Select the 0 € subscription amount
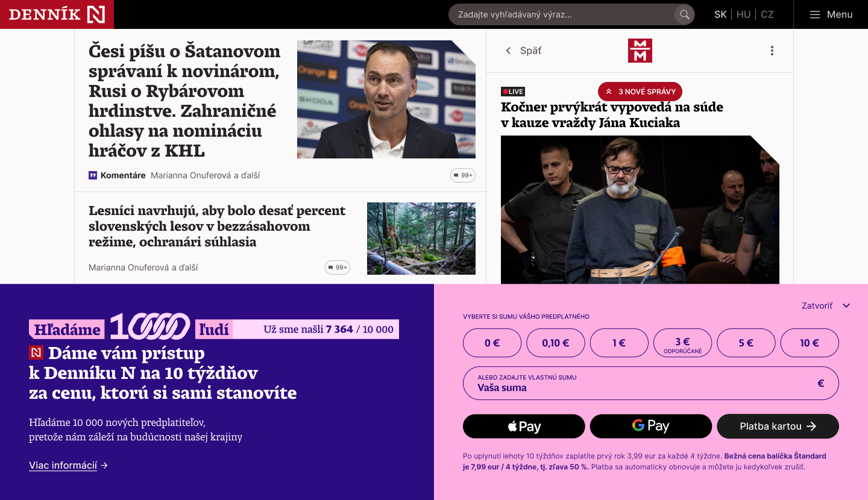868x500 pixels. coord(492,343)
